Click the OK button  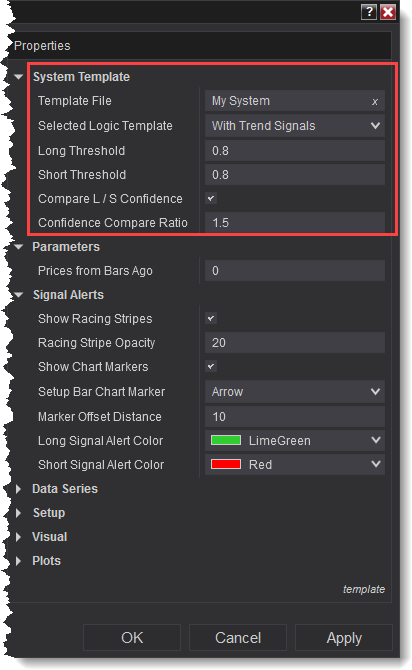point(132,638)
